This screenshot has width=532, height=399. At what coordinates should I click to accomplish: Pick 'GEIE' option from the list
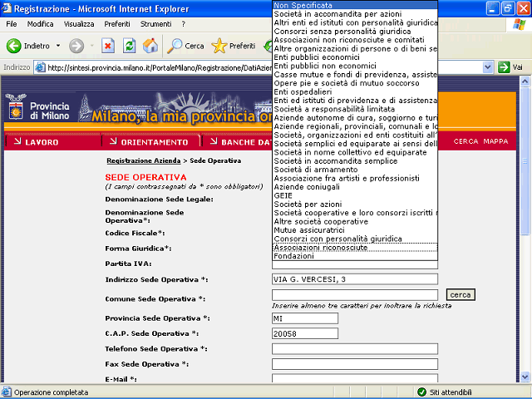[355, 195]
